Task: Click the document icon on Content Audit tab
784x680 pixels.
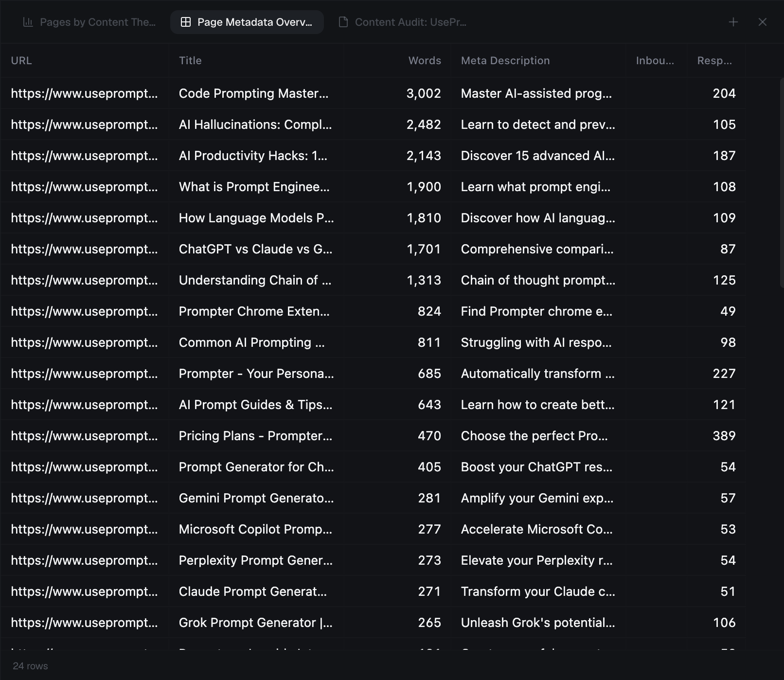Action: 343,22
